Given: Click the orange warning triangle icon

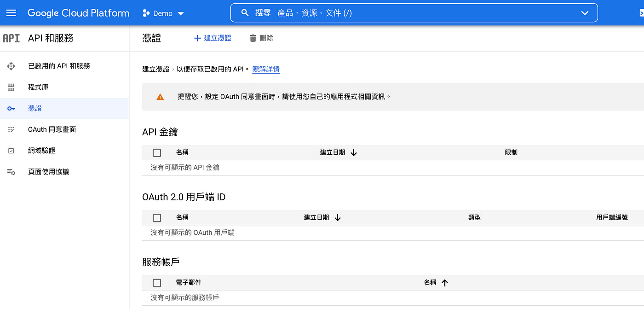Looking at the screenshot, I should [x=160, y=97].
